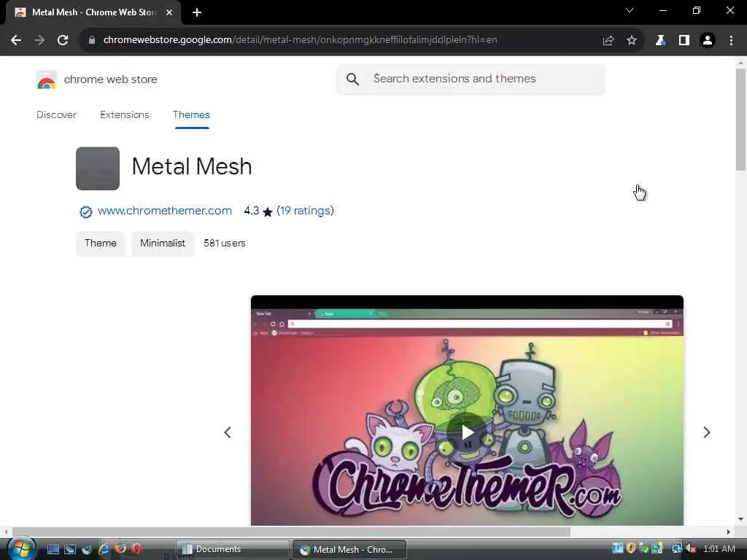The width and height of the screenshot is (747, 560).
Task: Click the browser forward arrow
Action: coord(39,41)
